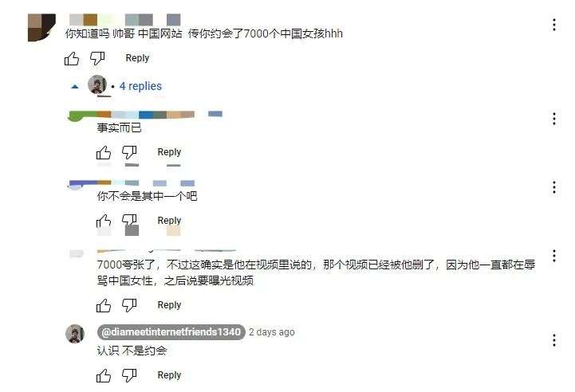
Task: Like the reply 认识 不是约会
Action: point(104,375)
